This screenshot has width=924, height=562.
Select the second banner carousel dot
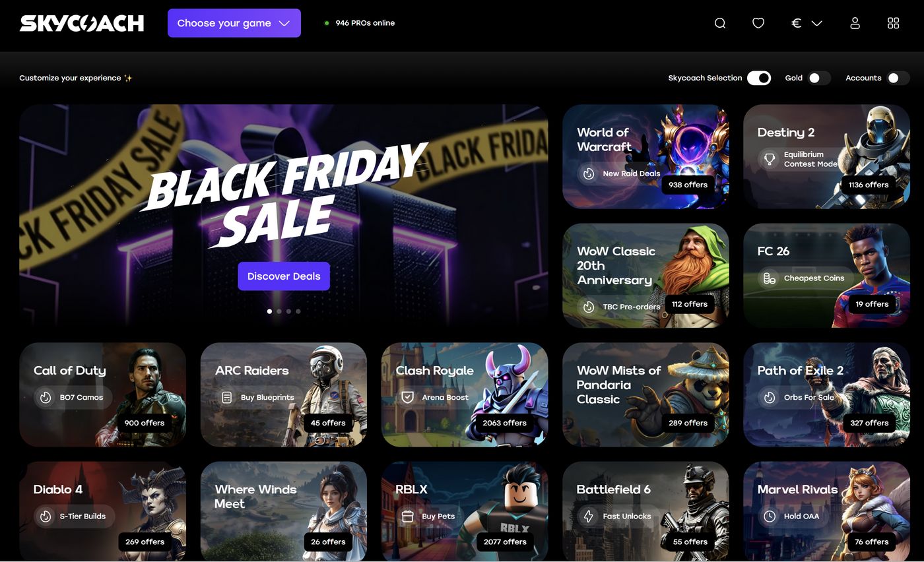pyautogui.click(x=279, y=311)
